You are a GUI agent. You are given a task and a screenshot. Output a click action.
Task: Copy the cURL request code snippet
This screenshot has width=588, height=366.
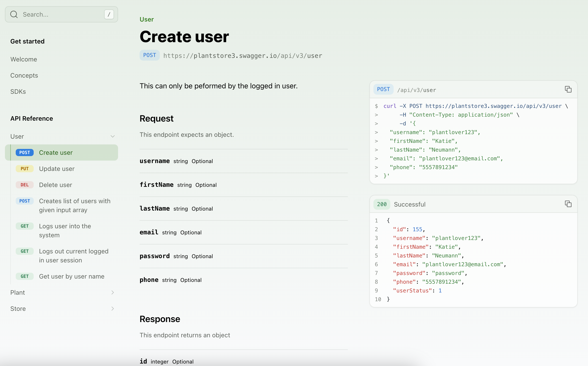coord(568,89)
